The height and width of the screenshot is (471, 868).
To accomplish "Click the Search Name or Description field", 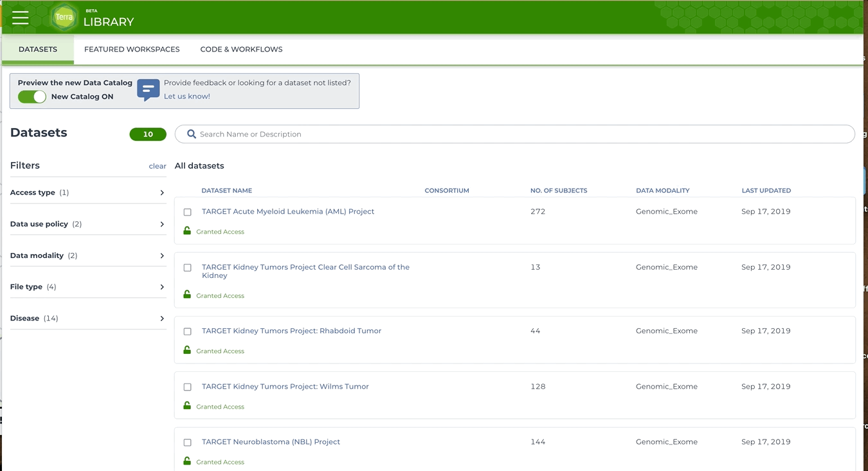I will point(515,134).
